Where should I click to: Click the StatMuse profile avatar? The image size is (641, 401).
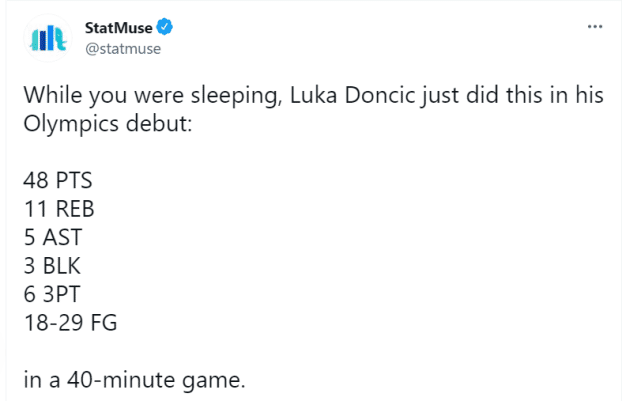(x=48, y=37)
